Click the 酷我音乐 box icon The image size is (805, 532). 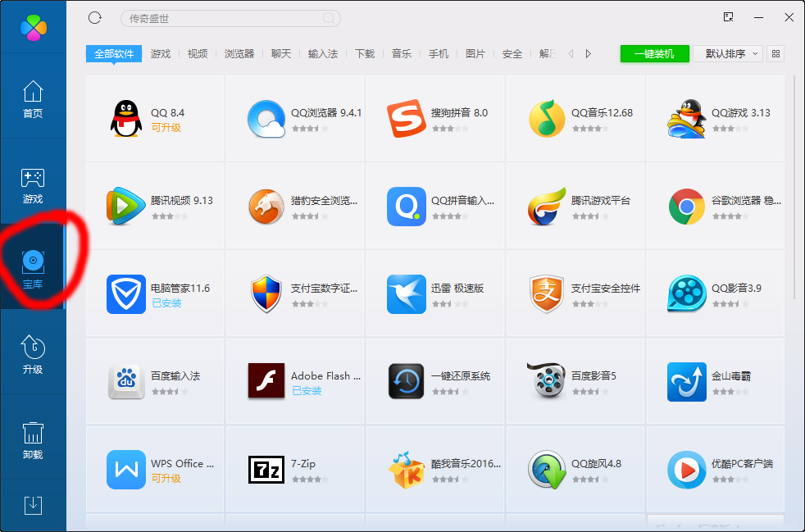click(x=406, y=470)
